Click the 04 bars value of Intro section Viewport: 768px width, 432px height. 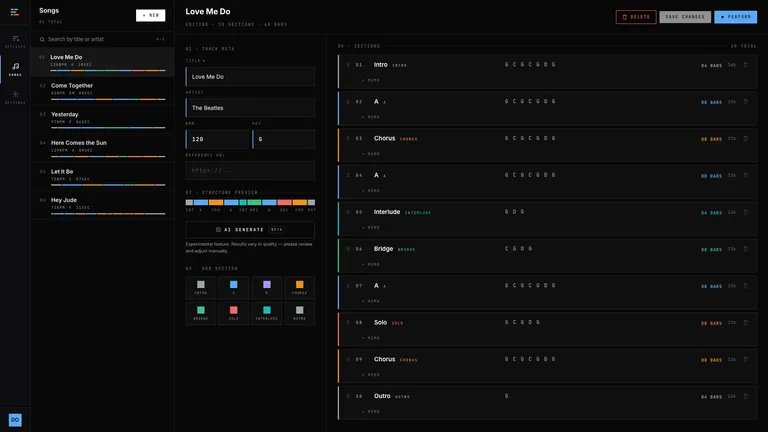(x=711, y=65)
